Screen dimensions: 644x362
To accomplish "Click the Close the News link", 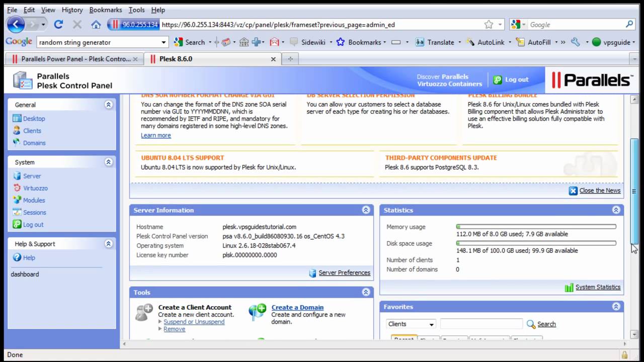I will click(600, 191).
